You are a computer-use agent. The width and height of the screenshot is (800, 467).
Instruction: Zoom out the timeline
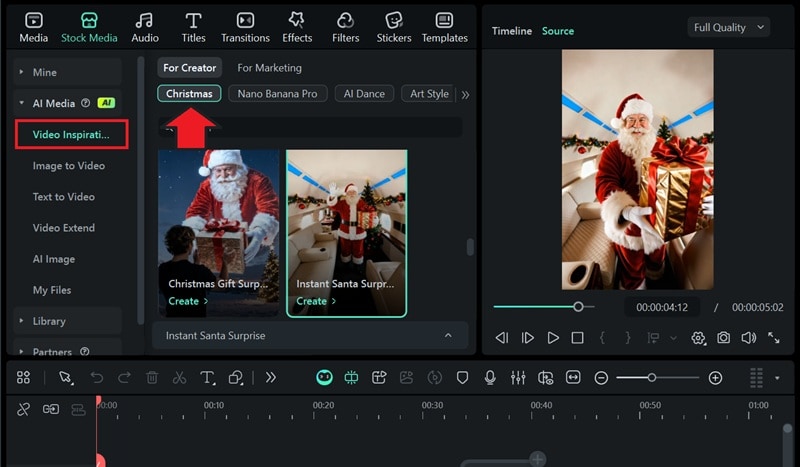[x=601, y=378]
